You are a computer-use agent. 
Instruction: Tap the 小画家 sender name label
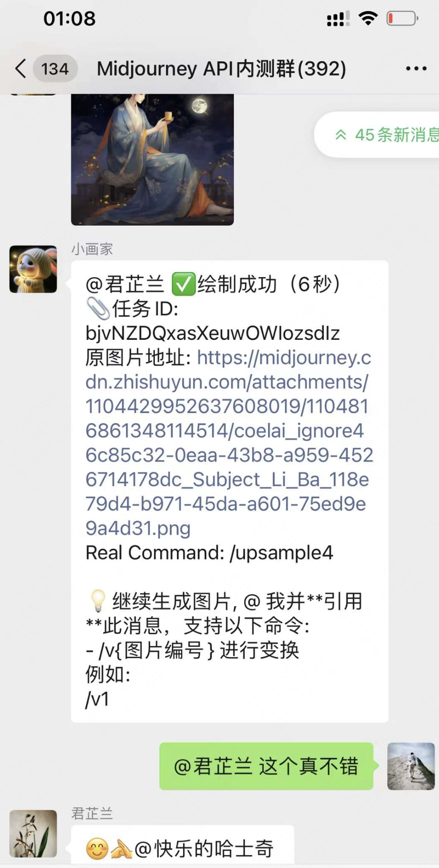coord(92,249)
